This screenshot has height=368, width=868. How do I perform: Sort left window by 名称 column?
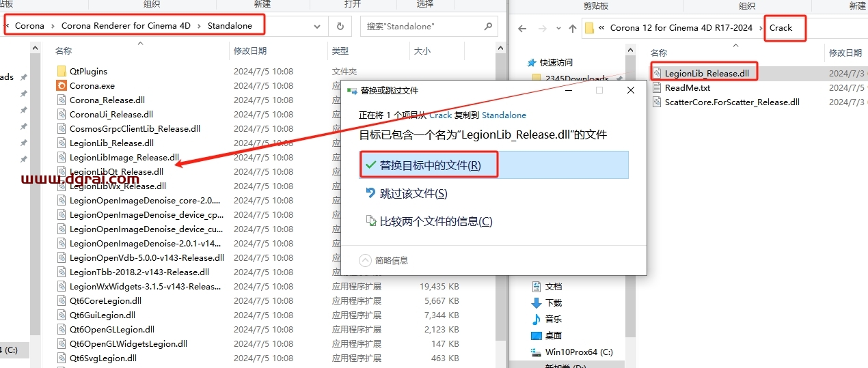64,51
